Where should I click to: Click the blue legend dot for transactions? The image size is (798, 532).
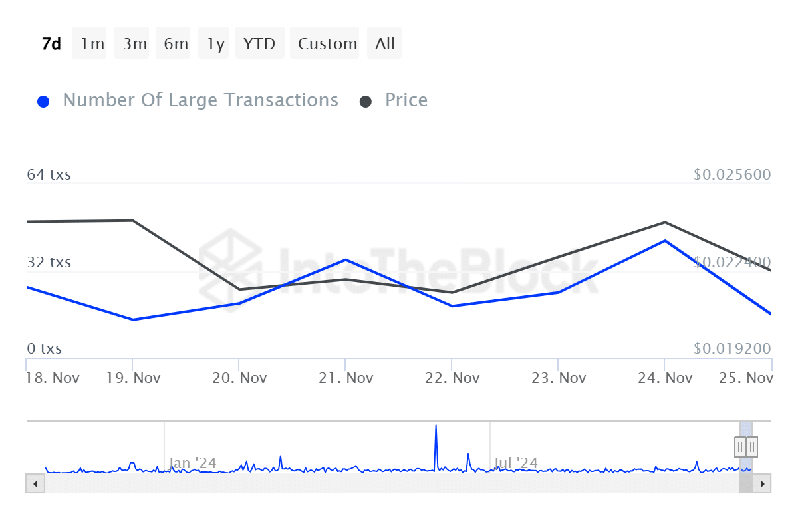pyautogui.click(x=43, y=102)
